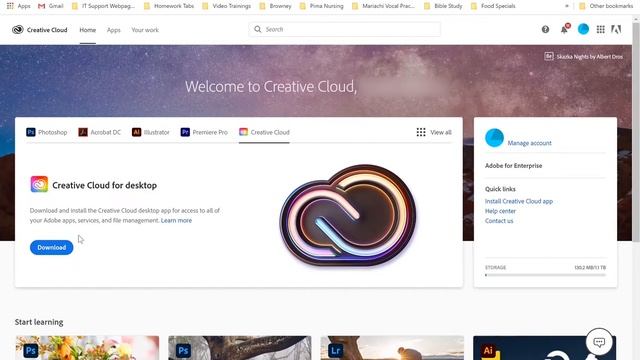Open IT Support Webpages bookmark folder

103,6
